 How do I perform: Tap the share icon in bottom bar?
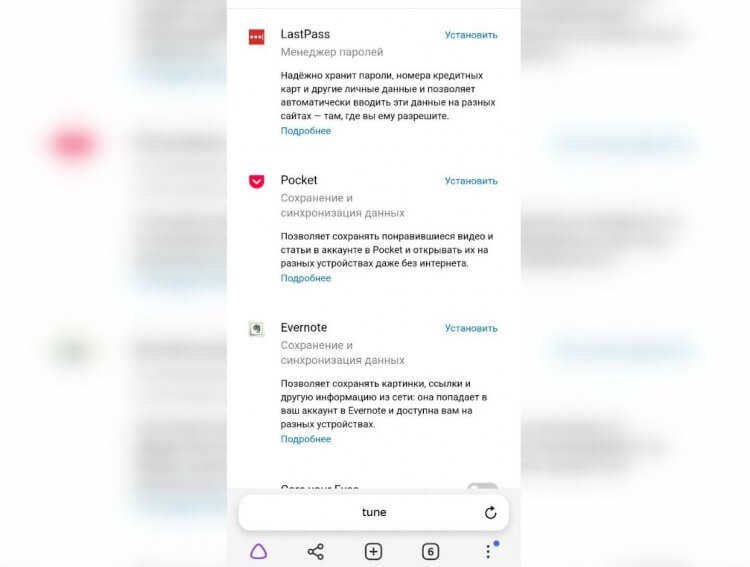point(316,552)
